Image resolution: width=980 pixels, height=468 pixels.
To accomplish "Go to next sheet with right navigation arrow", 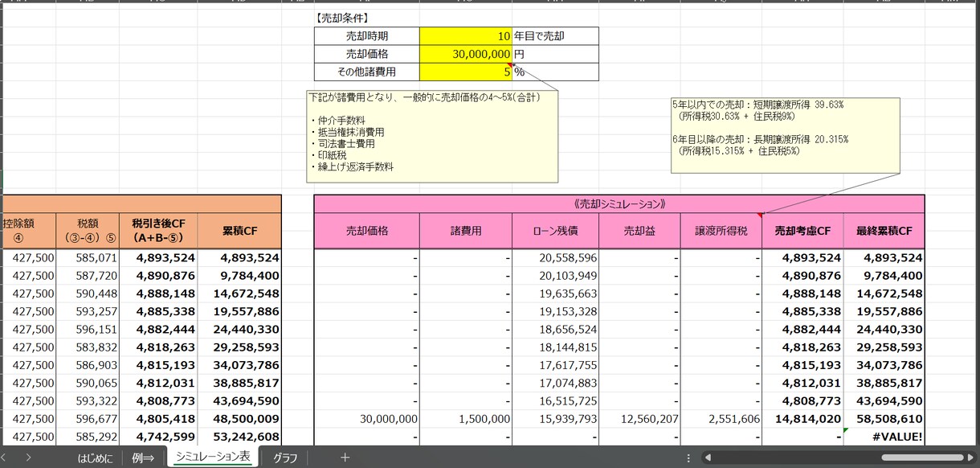I will [28, 458].
